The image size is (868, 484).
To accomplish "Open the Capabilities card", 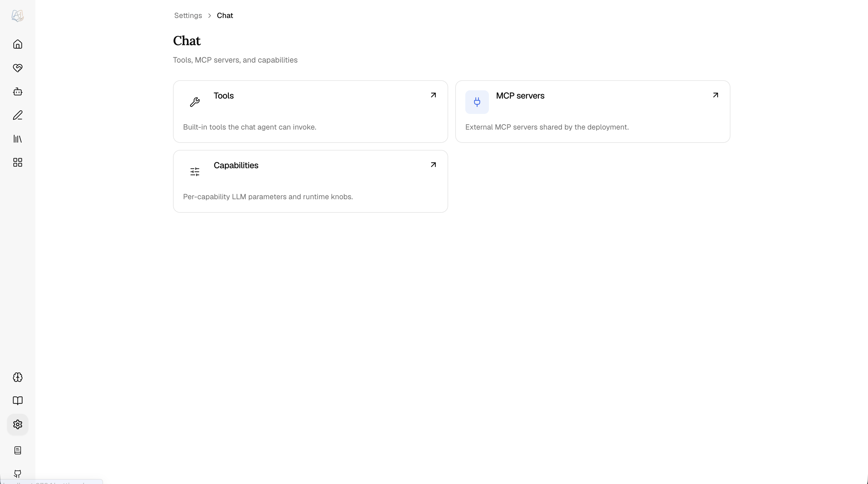I will coord(310,181).
